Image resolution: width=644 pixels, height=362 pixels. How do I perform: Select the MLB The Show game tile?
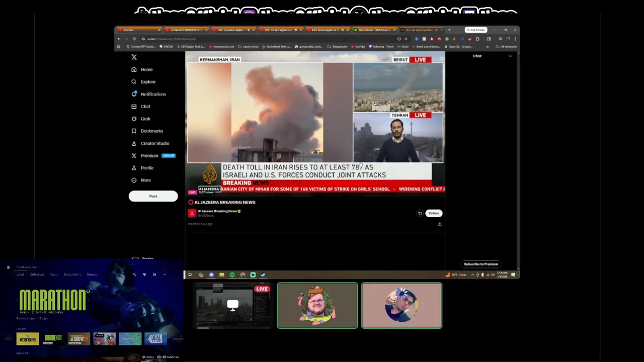[79, 339]
